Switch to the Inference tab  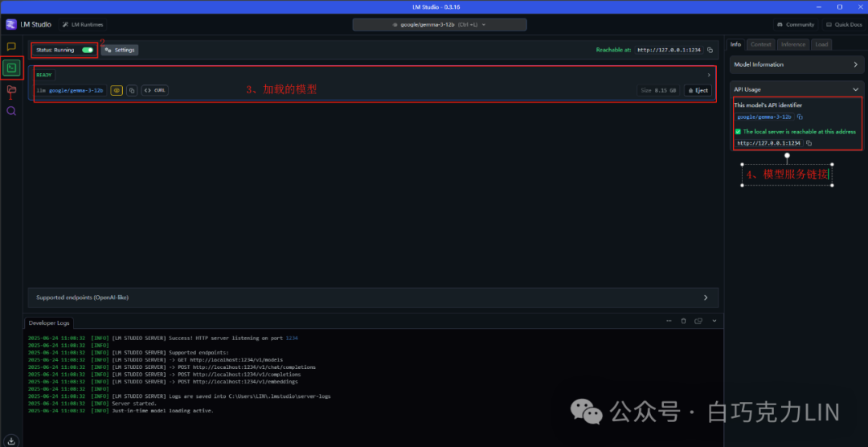pos(792,44)
